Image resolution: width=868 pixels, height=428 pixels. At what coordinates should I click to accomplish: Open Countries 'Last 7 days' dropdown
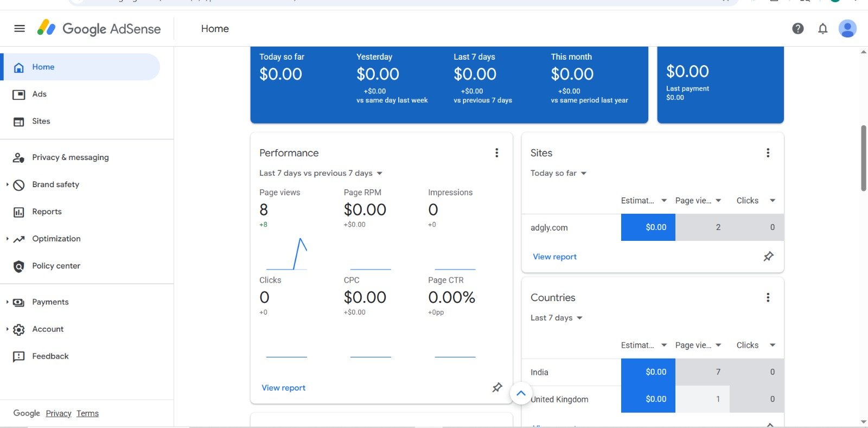pyautogui.click(x=557, y=318)
